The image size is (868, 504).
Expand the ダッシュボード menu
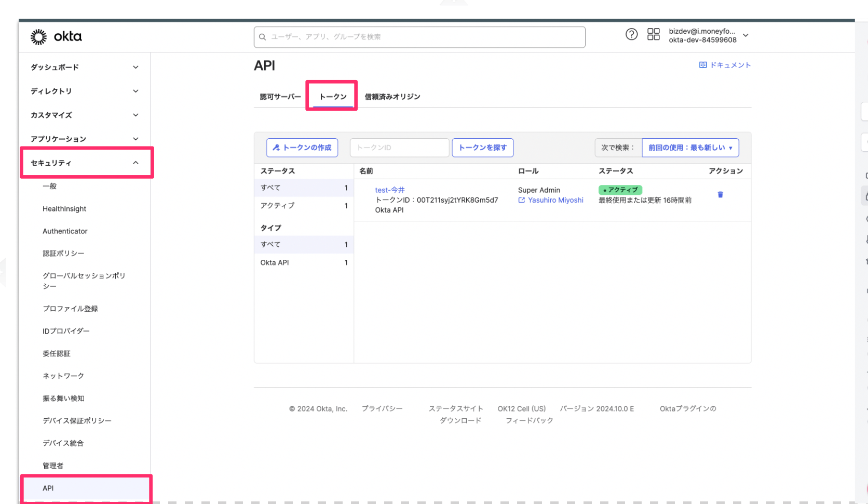click(x=85, y=67)
